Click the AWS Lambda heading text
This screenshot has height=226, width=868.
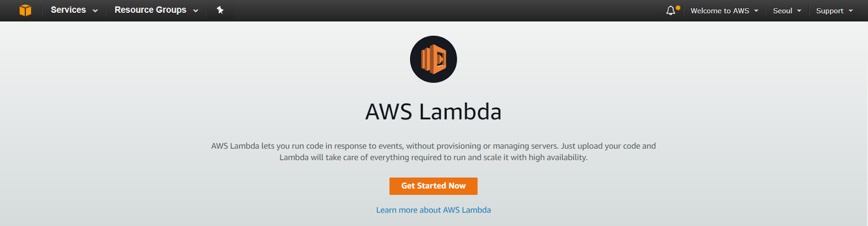pyautogui.click(x=433, y=111)
